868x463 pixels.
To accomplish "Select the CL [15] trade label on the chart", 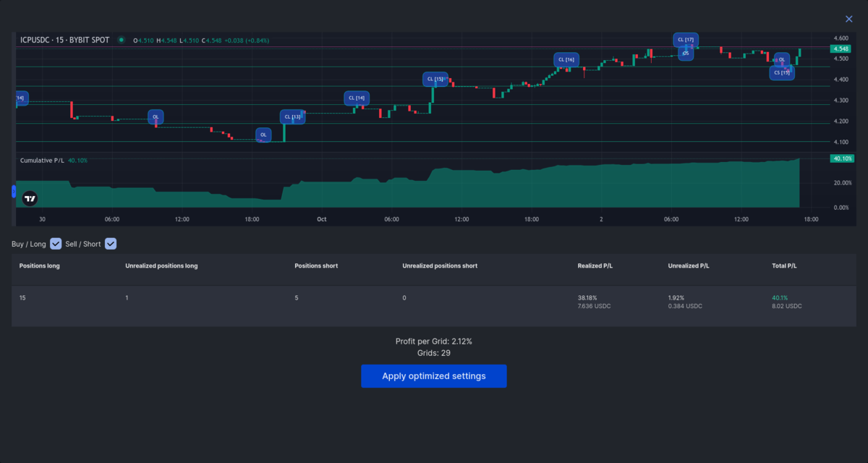I will (435, 79).
